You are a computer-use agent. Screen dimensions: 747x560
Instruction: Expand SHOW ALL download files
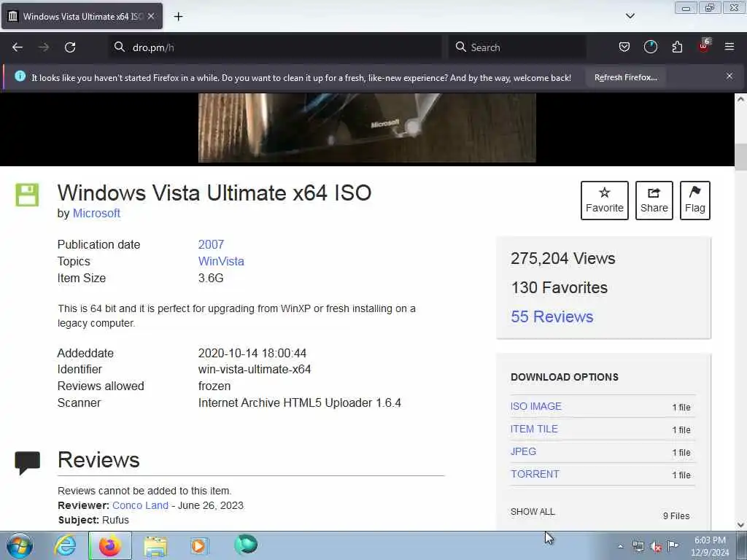(533, 511)
